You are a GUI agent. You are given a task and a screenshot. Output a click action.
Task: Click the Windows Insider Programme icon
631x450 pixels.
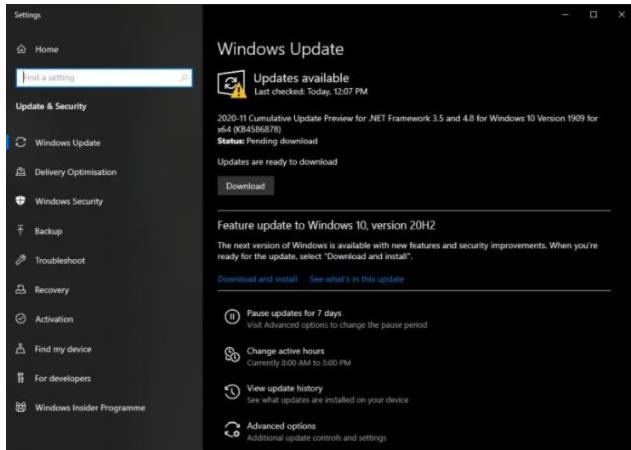(x=21, y=407)
